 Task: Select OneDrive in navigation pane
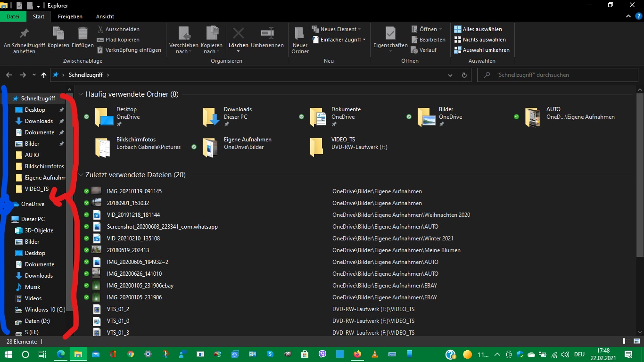pyautogui.click(x=33, y=204)
